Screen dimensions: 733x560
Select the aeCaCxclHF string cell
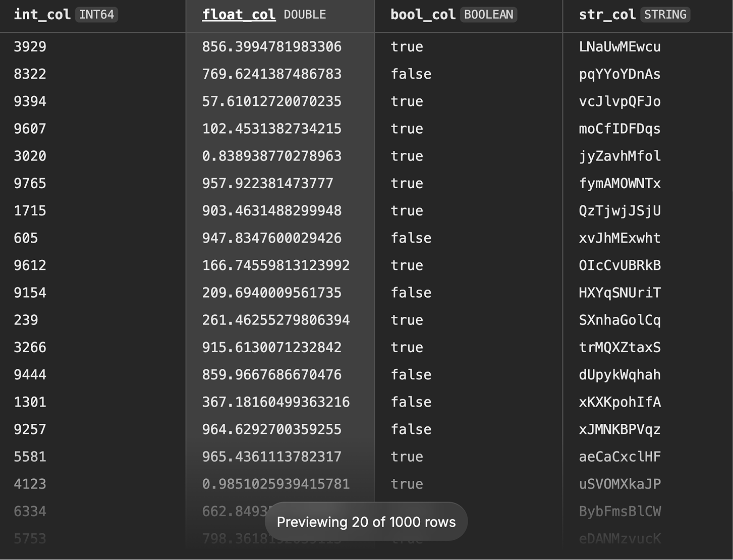[619, 457]
